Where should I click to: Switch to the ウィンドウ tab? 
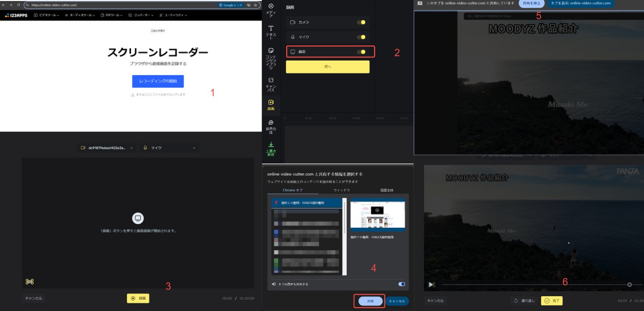pyautogui.click(x=342, y=190)
